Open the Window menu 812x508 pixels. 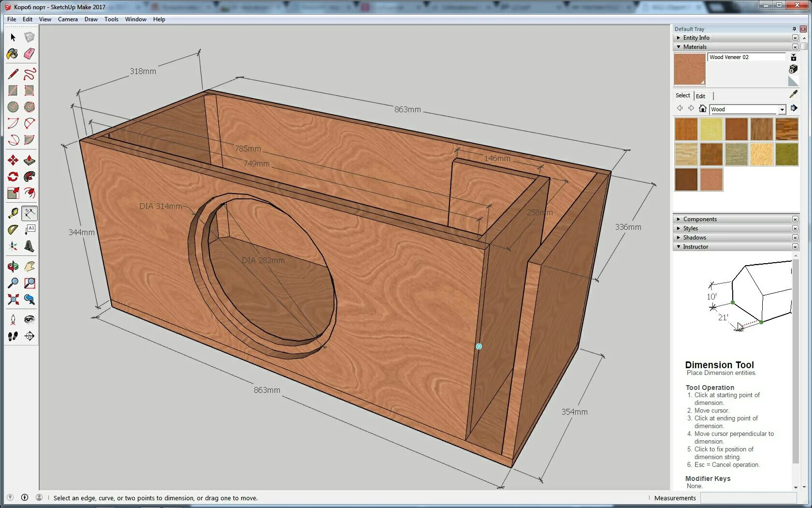(x=136, y=19)
